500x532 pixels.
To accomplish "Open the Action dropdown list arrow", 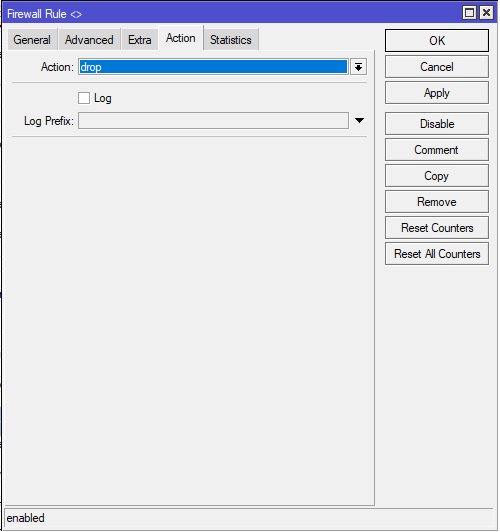I will pos(359,67).
